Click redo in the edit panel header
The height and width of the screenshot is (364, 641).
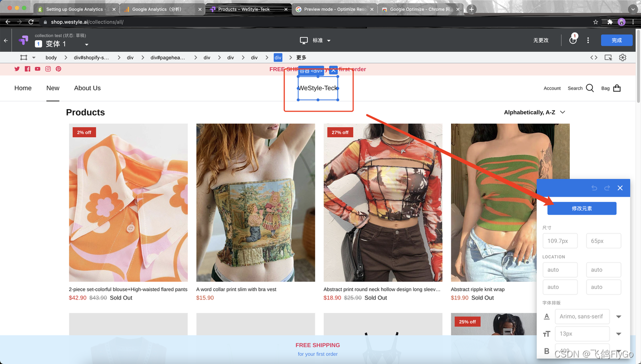607,188
